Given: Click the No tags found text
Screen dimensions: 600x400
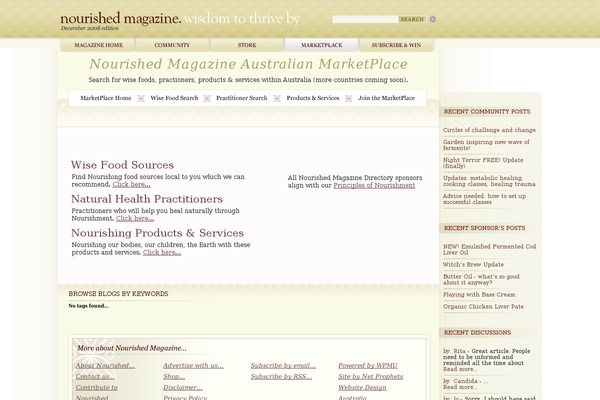Looking at the screenshot, I should 88,306.
